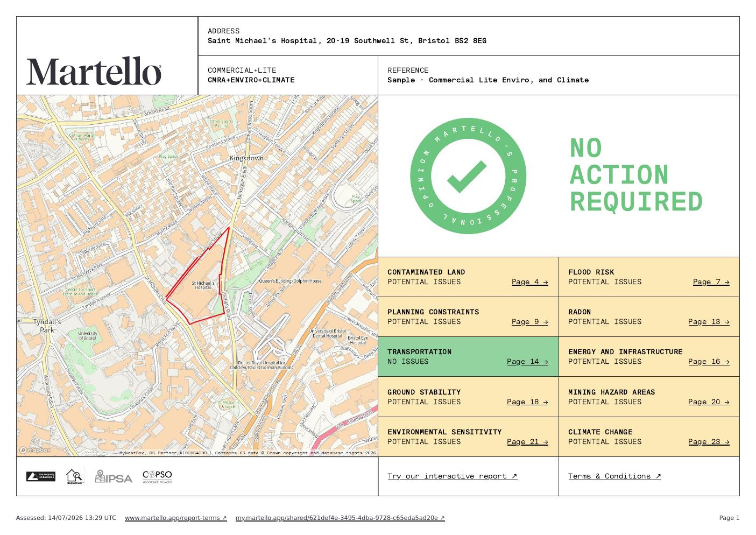Viewport: 756px width, 535px height.
Task: Click the CONTAMINATED LAND heading
Action: [426, 272]
